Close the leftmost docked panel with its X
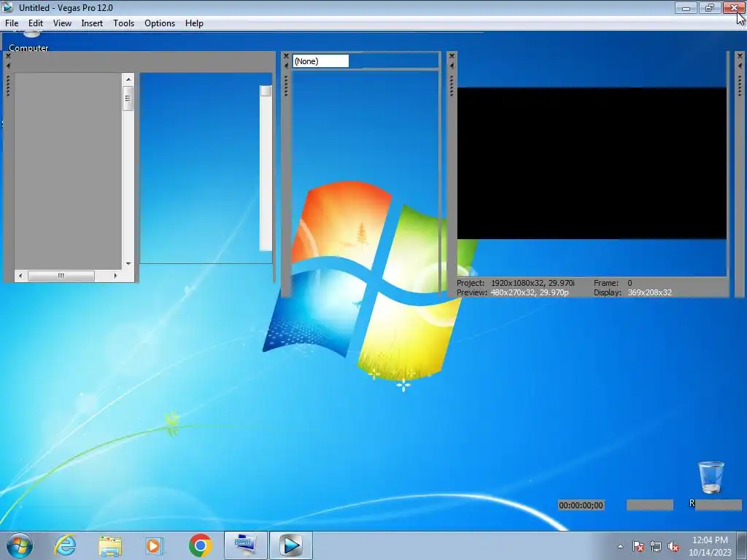Viewport: 747px width, 560px height. pyautogui.click(x=8, y=56)
